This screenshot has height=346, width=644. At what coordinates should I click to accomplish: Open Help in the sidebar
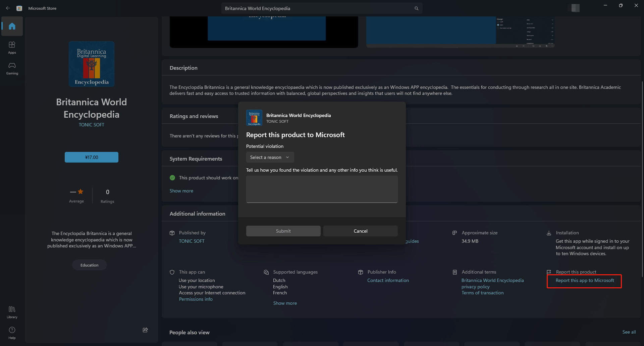(x=12, y=333)
